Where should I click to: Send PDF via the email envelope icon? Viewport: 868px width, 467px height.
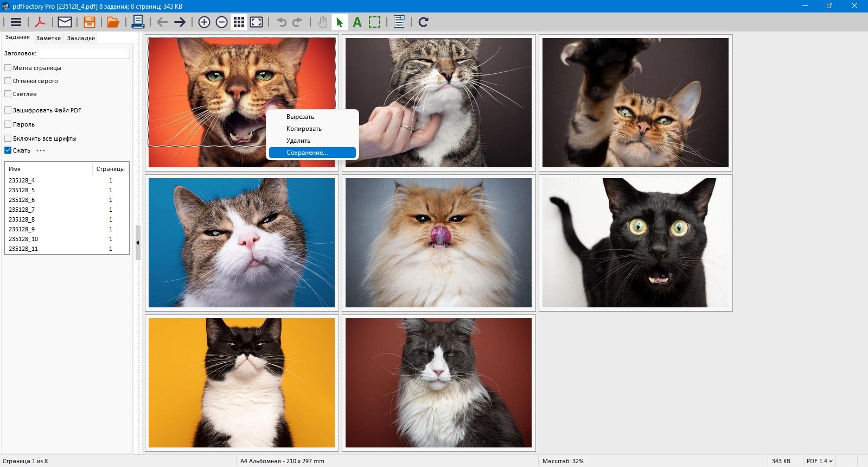coord(65,22)
